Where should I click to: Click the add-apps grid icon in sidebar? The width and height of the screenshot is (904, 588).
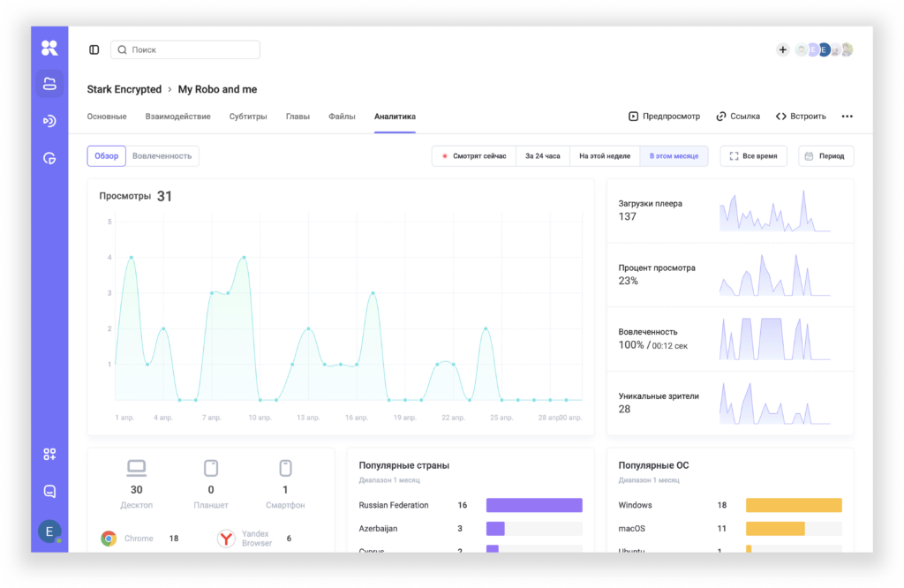pos(49,454)
